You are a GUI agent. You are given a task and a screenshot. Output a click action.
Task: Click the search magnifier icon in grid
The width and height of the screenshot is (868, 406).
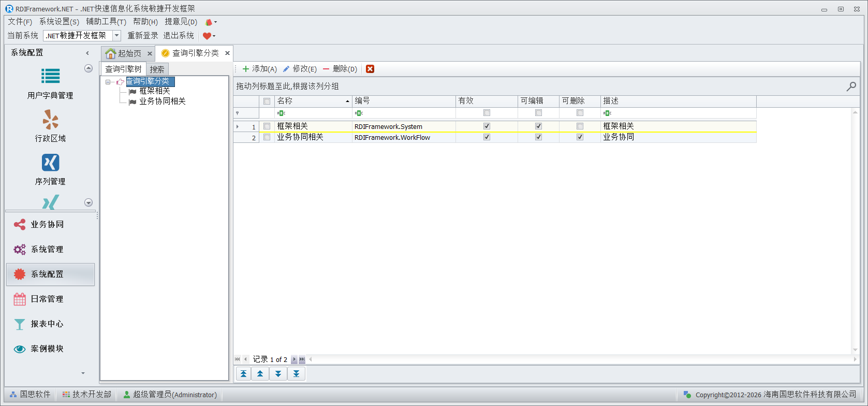point(851,86)
